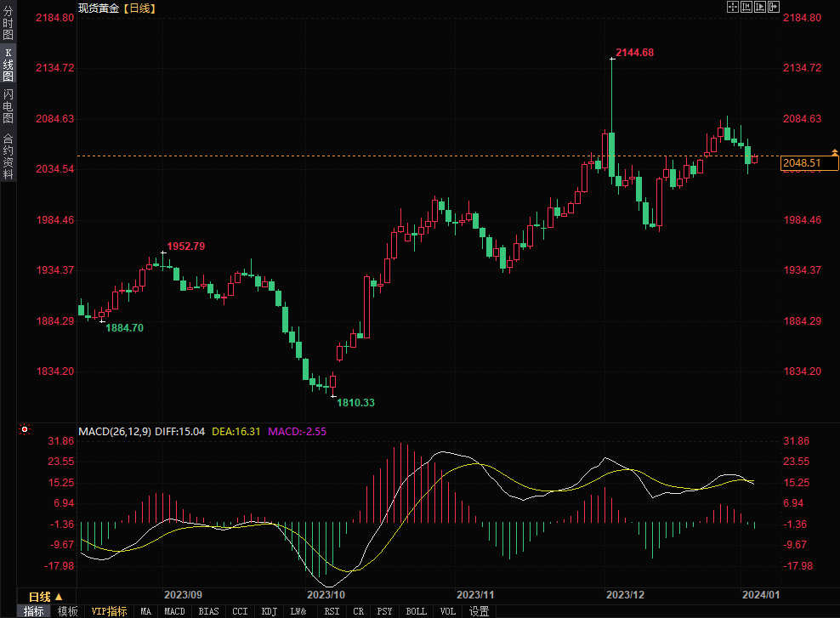Open MACD(26,12,9) parameter label
The width and height of the screenshot is (840, 618).
115,431
